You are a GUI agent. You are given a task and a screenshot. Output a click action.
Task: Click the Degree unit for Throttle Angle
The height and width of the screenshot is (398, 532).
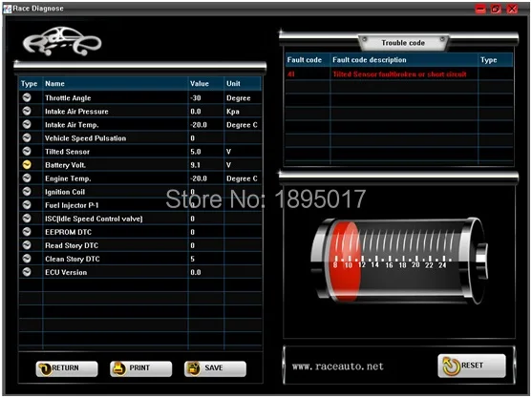tap(239, 98)
